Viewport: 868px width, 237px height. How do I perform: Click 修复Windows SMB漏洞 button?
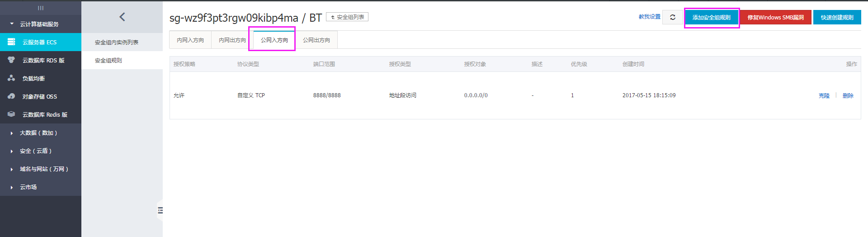(x=775, y=18)
